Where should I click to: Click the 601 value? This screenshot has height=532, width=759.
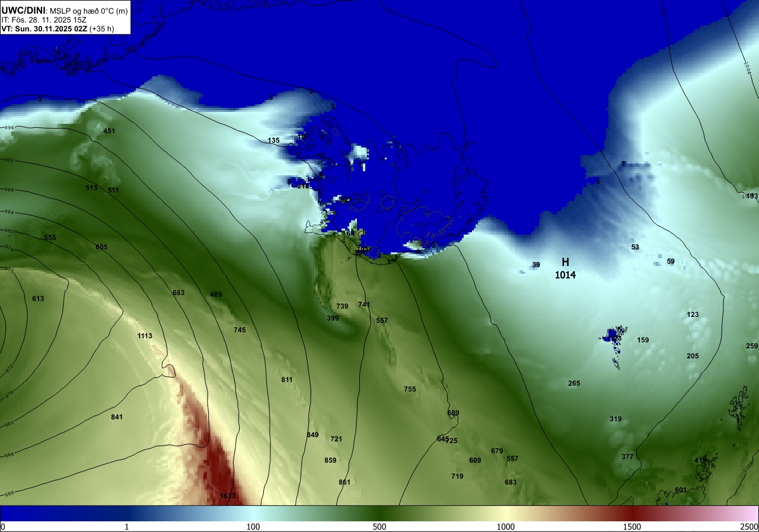tap(681, 490)
